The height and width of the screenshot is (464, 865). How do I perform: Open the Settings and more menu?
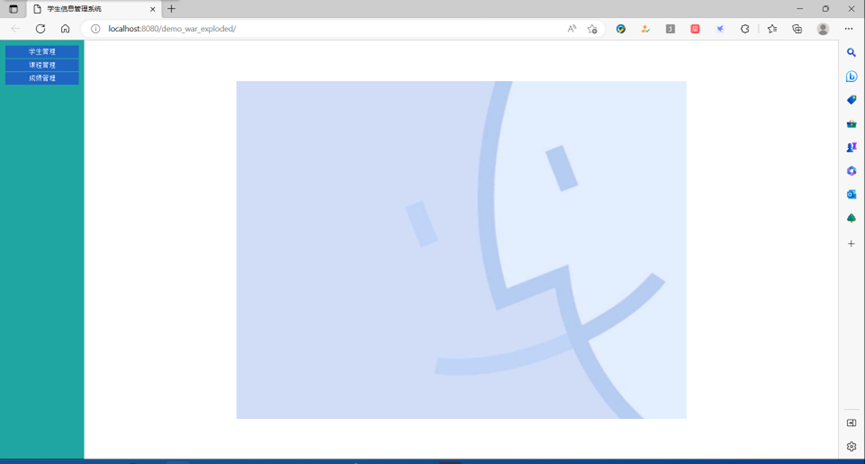(849, 29)
